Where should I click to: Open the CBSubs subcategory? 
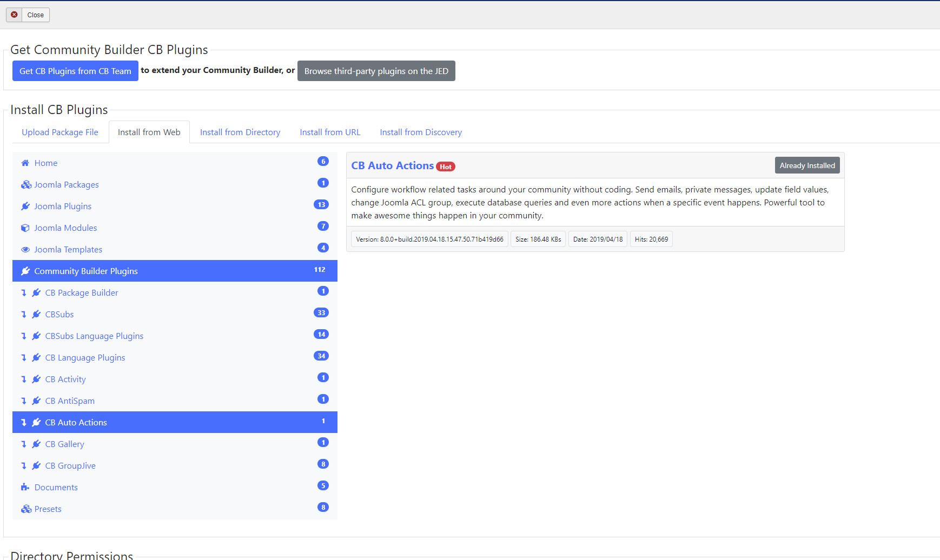(x=175, y=314)
